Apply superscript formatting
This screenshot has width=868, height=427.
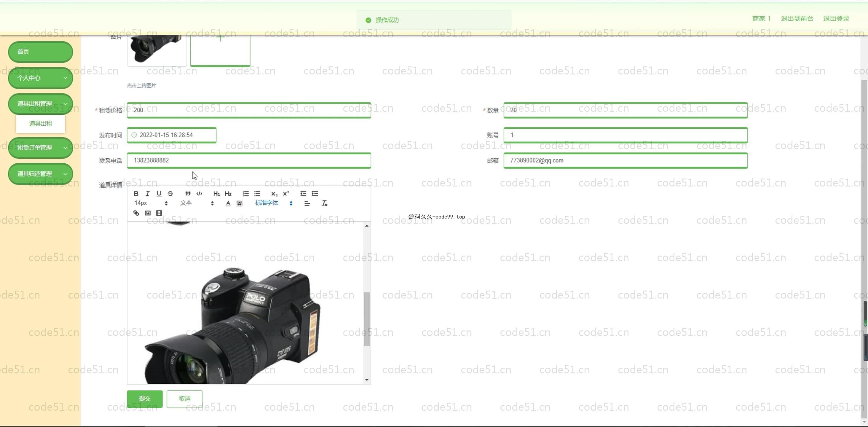point(286,193)
